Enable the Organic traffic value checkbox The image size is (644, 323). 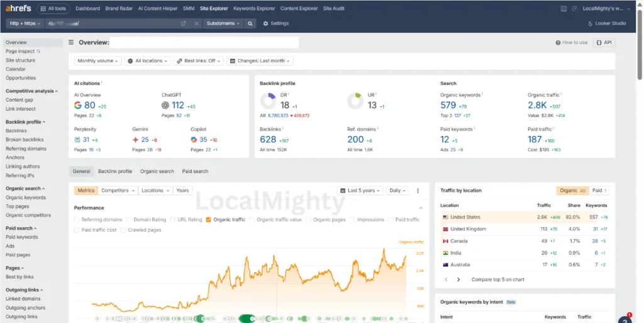252,220
